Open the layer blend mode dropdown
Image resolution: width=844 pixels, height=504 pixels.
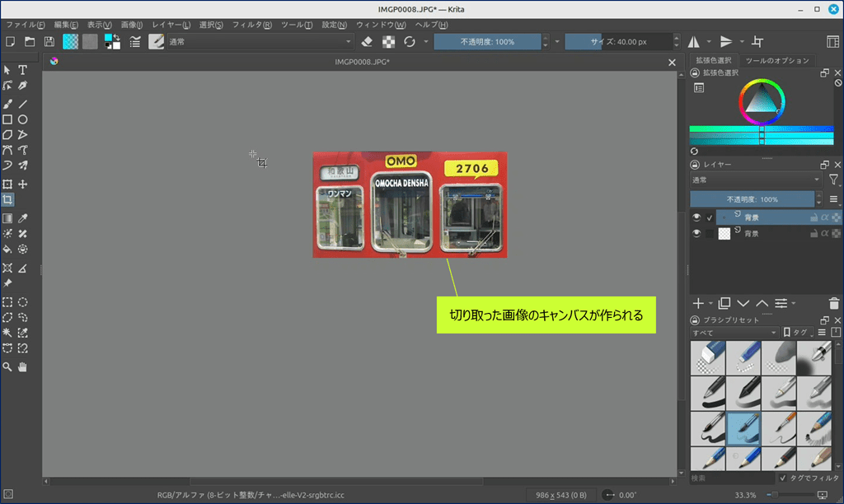point(755,180)
